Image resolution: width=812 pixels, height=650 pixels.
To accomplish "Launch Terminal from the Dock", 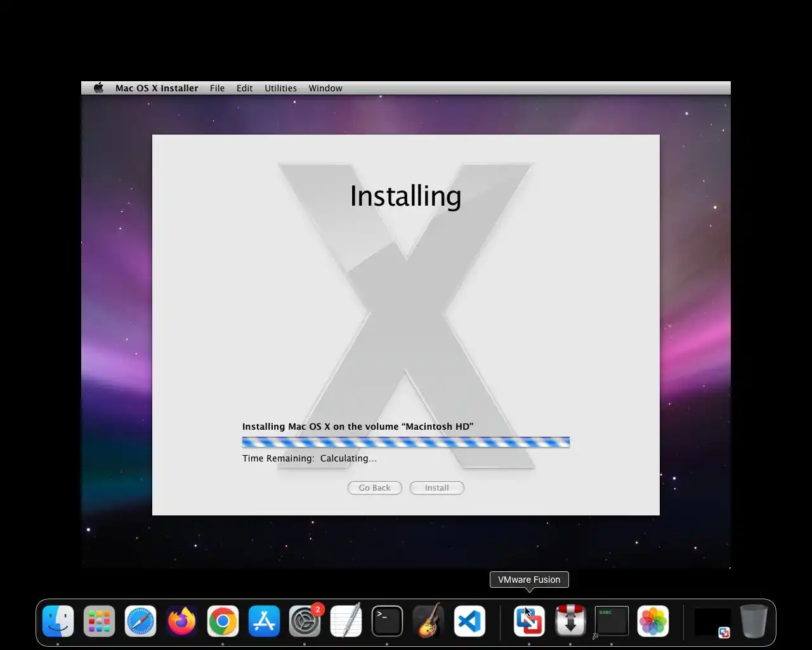I will (x=387, y=621).
